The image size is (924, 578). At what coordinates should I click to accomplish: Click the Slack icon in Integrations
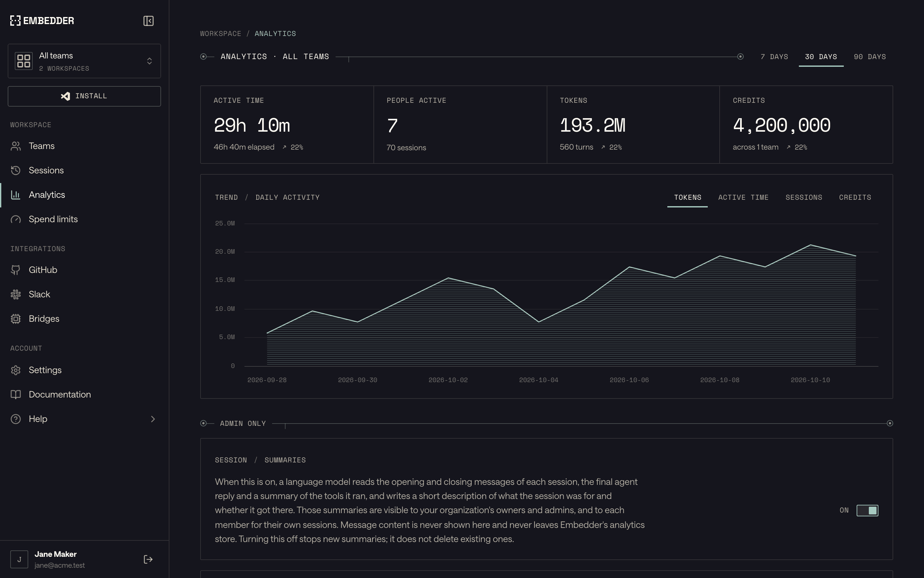[16, 294]
